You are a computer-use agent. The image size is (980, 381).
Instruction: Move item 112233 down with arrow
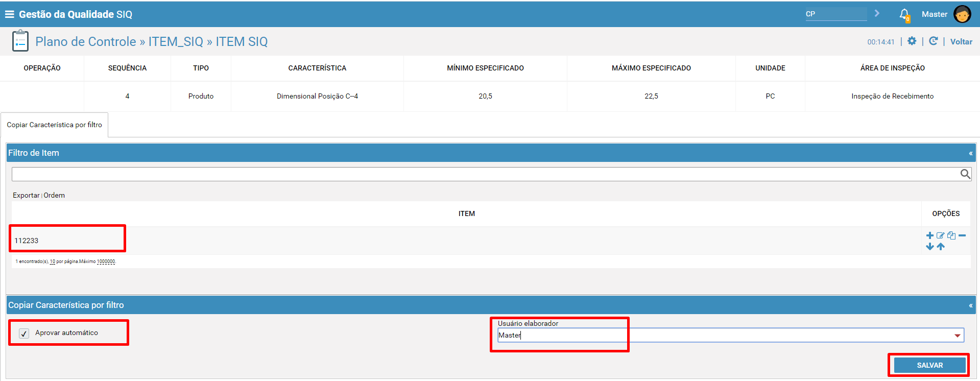pyautogui.click(x=929, y=247)
